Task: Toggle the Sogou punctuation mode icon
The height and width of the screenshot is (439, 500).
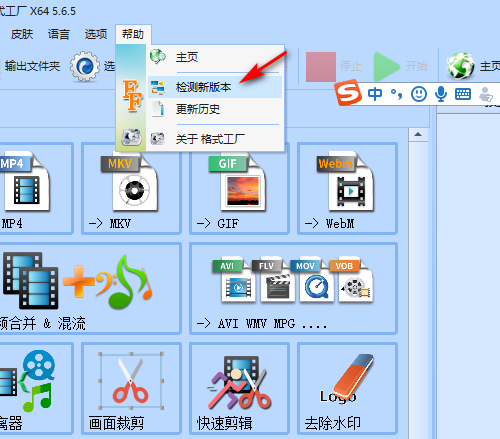Action: point(397,95)
